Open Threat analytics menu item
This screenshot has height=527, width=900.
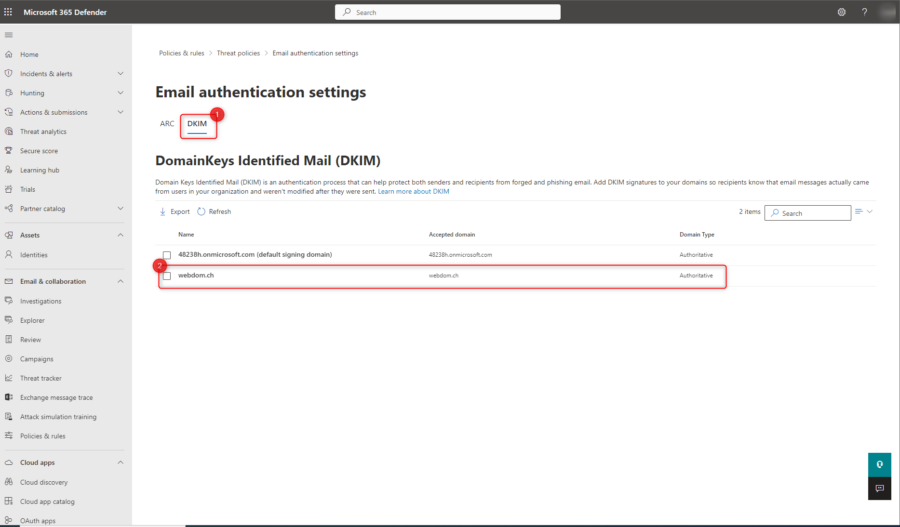coord(43,131)
